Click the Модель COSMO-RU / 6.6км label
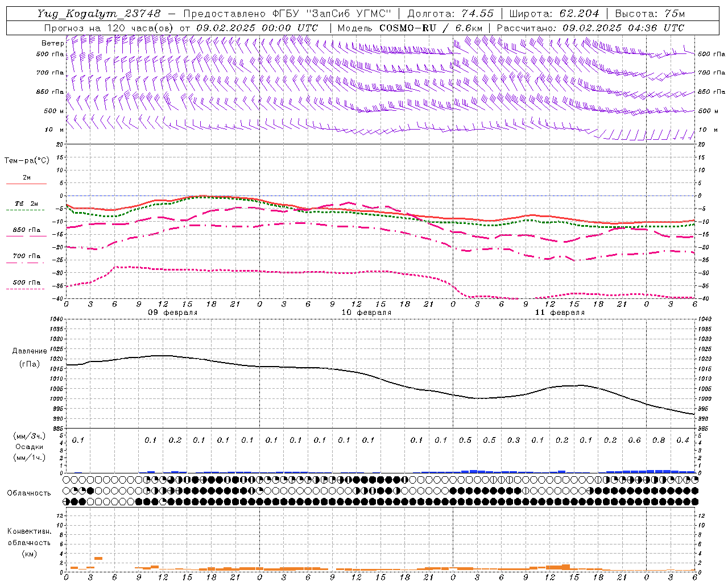The width and height of the screenshot is (728, 582). (409, 28)
